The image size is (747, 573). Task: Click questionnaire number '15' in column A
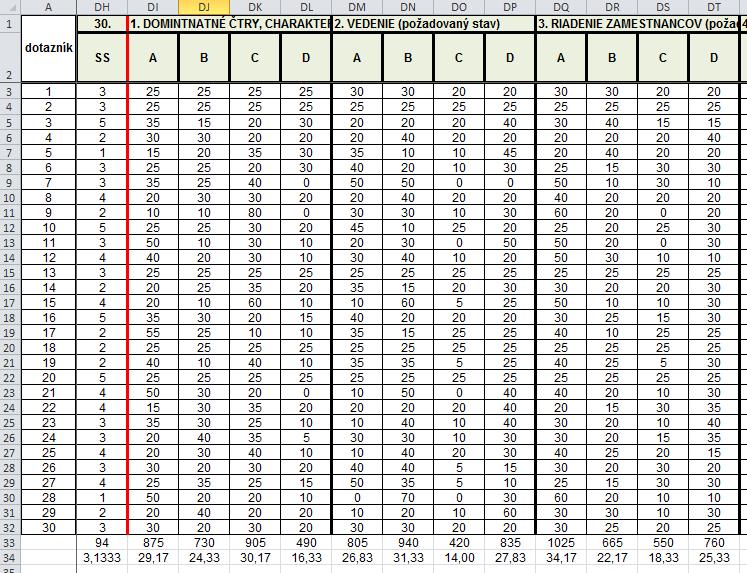point(48,303)
